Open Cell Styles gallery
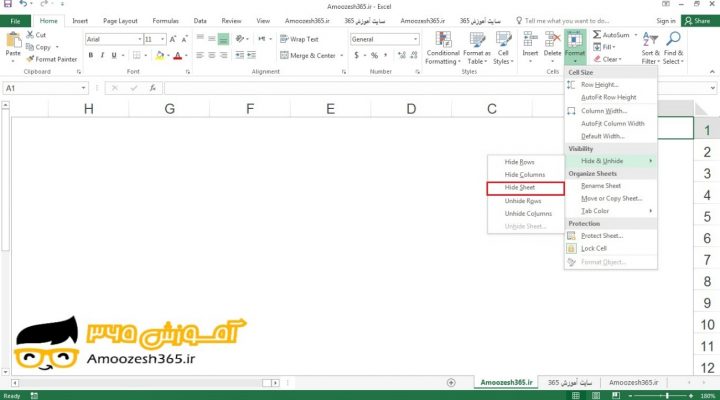 (x=503, y=48)
